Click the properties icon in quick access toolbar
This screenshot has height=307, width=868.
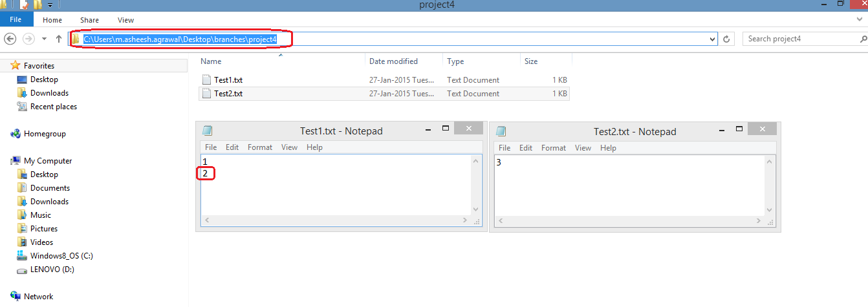25,5
